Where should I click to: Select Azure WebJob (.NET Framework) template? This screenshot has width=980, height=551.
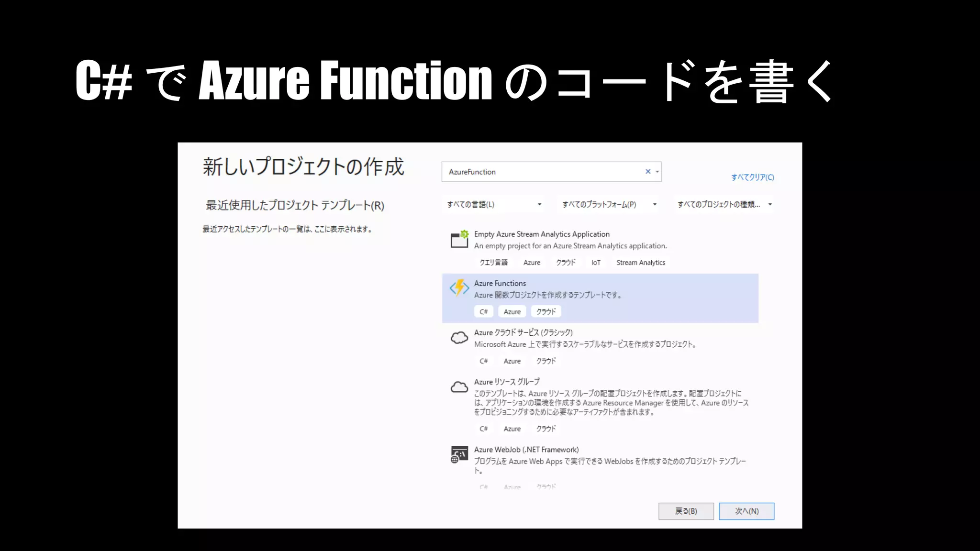(600, 466)
